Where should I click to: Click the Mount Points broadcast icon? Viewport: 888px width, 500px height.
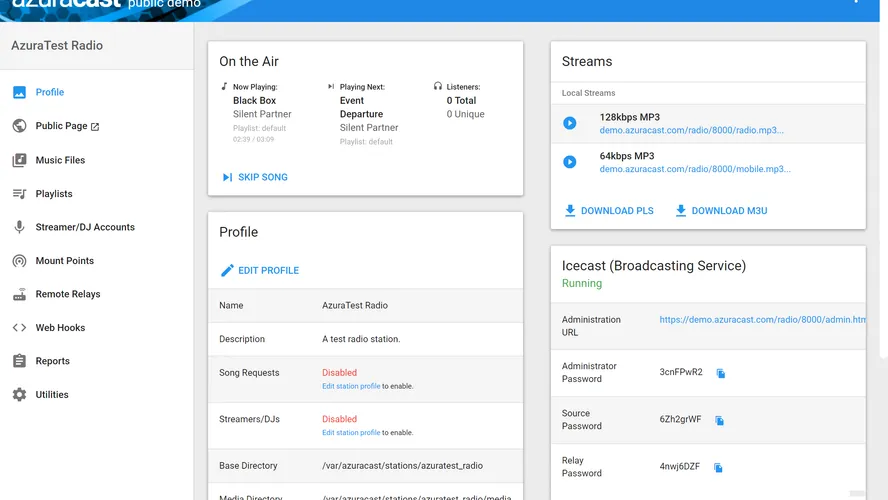(x=19, y=261)
